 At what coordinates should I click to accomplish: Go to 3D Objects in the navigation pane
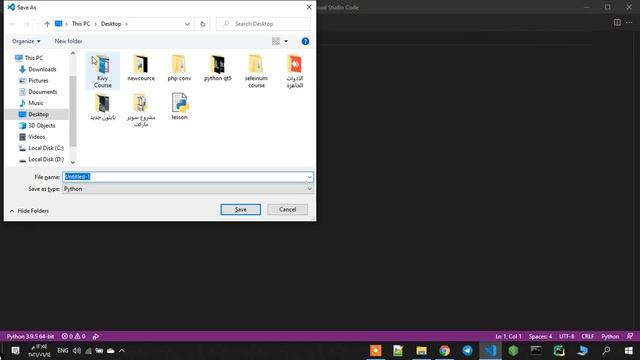pos(37,125)
